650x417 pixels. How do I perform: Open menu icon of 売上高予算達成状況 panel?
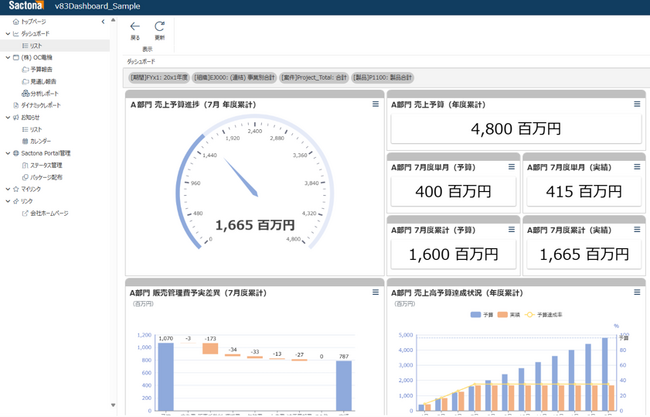click(x=637, y=292)
